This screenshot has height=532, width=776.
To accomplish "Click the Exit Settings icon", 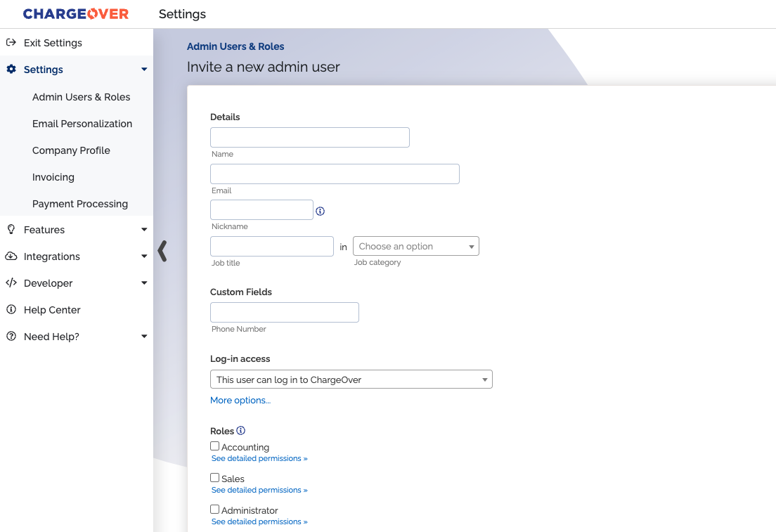I will (x=10, y=42).
